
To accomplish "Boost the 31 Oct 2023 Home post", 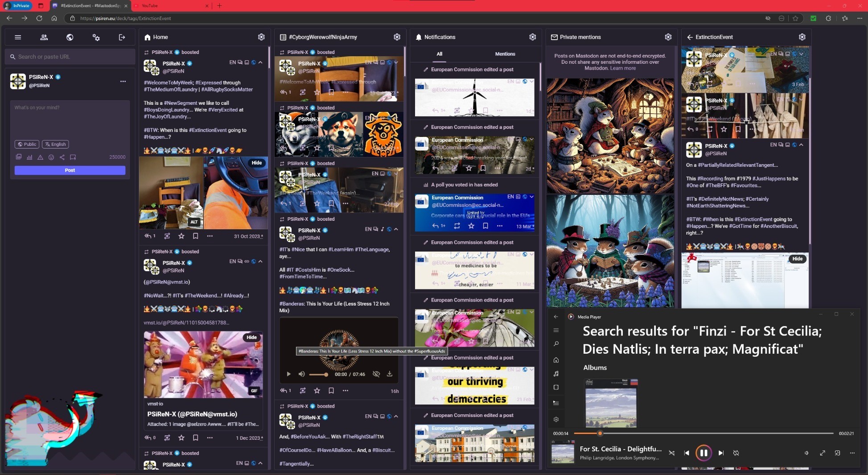I will 167,236.
